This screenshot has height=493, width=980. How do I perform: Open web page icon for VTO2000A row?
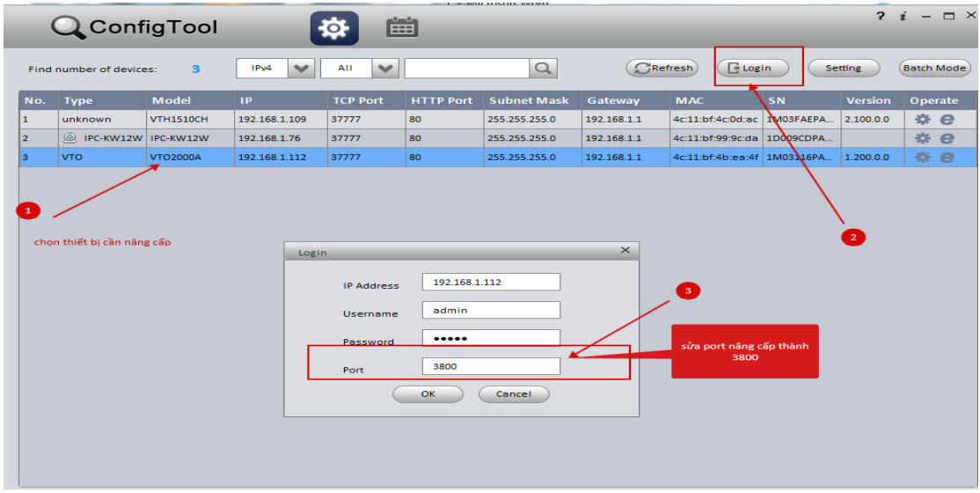point(947,158)
